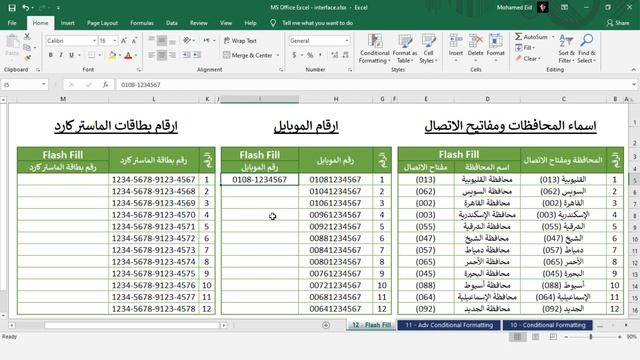Open the Data ribbon tab

(x=172, y=23)
